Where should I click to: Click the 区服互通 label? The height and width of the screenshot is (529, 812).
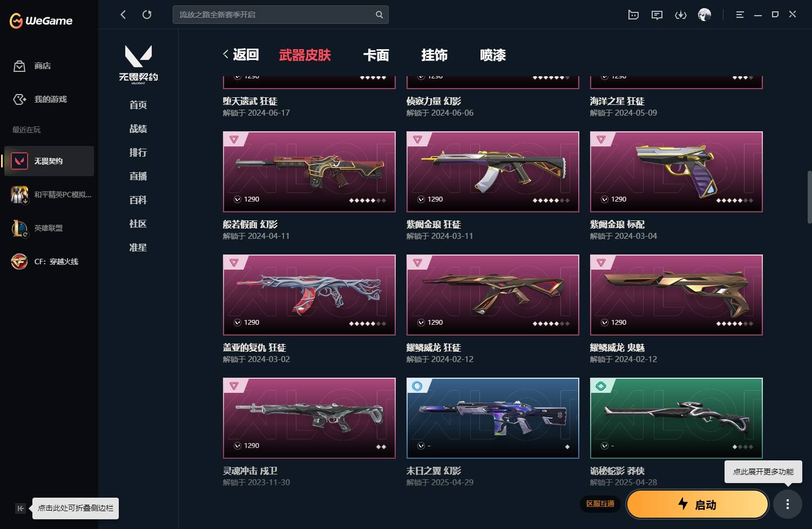click(x=600, y=504)
